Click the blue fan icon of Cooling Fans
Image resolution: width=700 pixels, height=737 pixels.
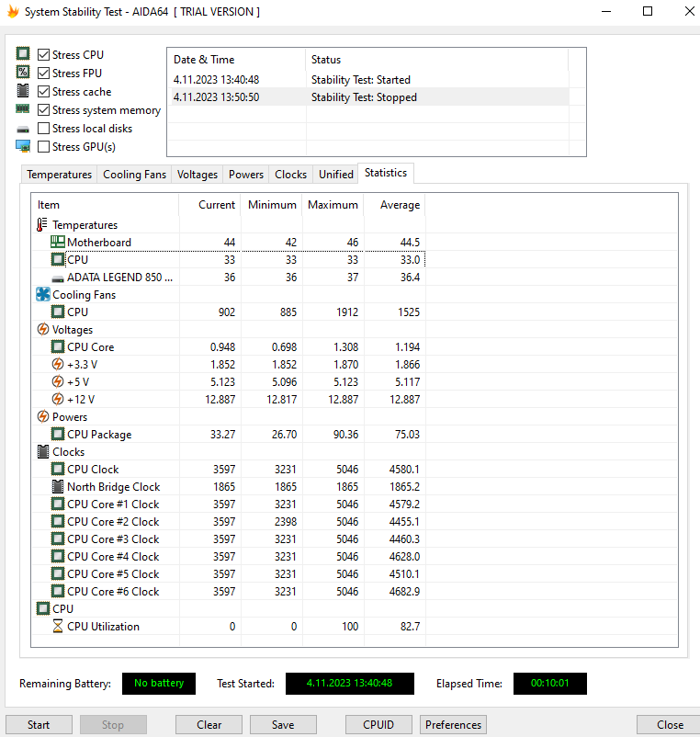click(43, 295)
